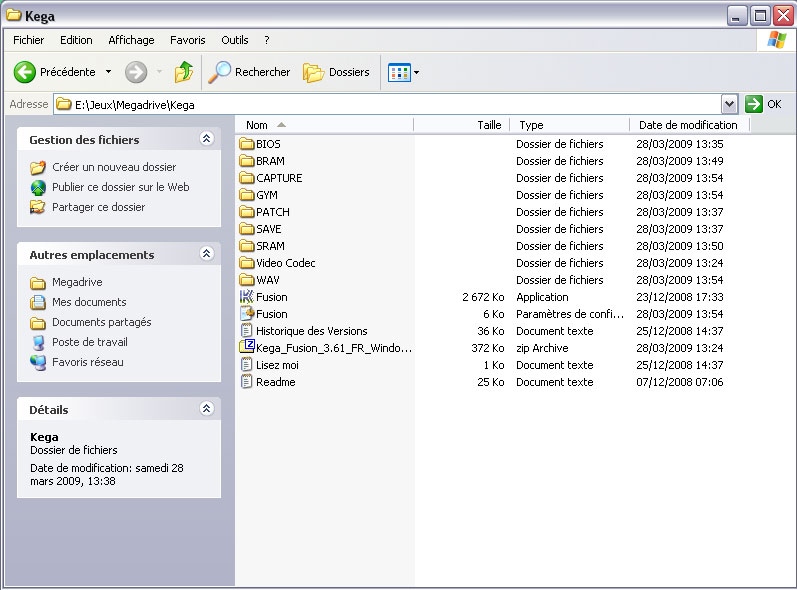Screen dimensions: 797x590
Task: Select the Historique des Versions document icon
Action: click(x=247, y=331)
